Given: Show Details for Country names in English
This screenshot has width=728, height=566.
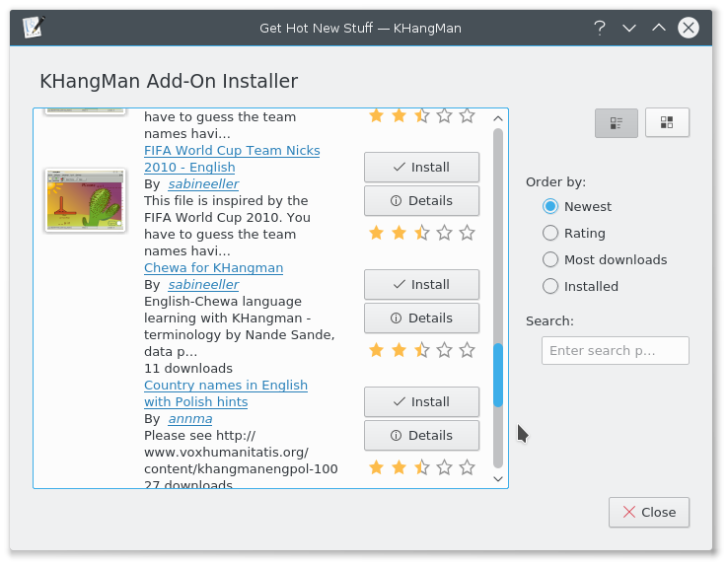Looking at the screenshot, I should (421, 435).
